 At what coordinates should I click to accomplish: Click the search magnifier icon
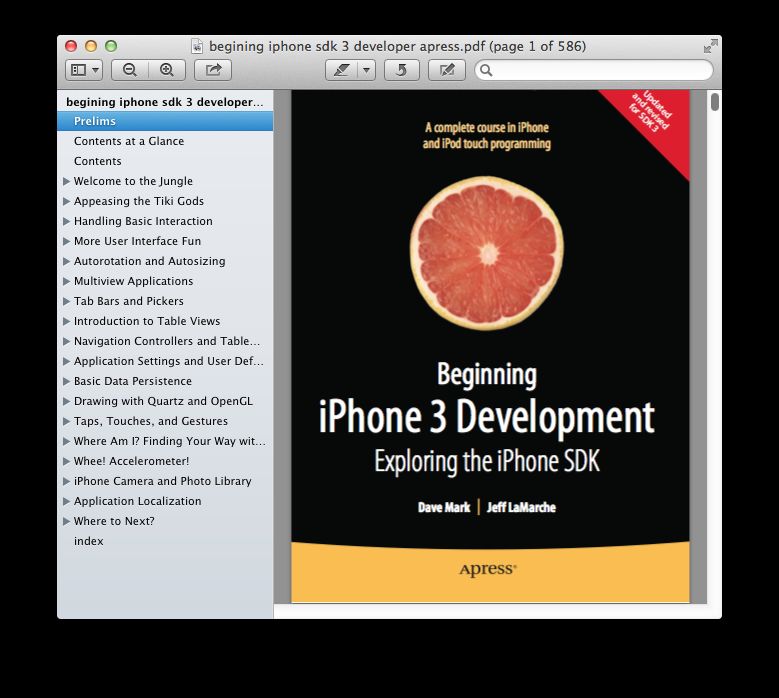point(486,71)
